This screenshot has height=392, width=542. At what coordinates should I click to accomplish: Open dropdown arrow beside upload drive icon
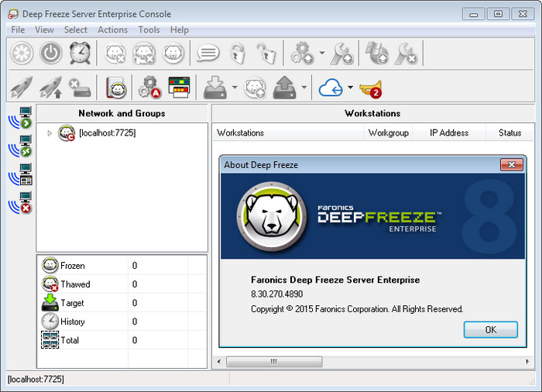pyautogui.click(x=304, y=88)
